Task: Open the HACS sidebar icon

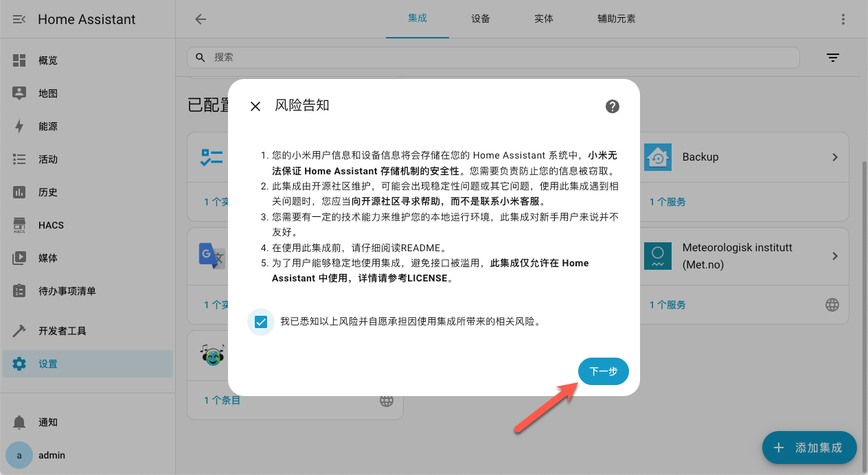Action: tap(19, 225)
